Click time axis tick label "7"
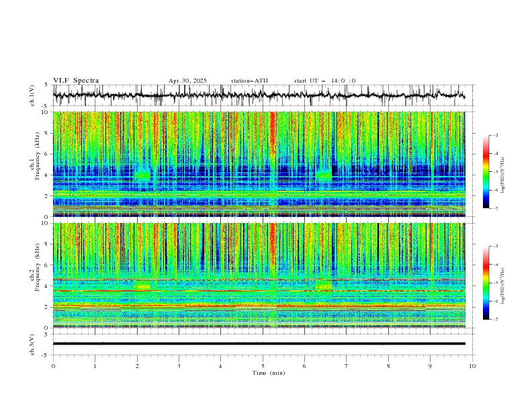 [347, 366]
